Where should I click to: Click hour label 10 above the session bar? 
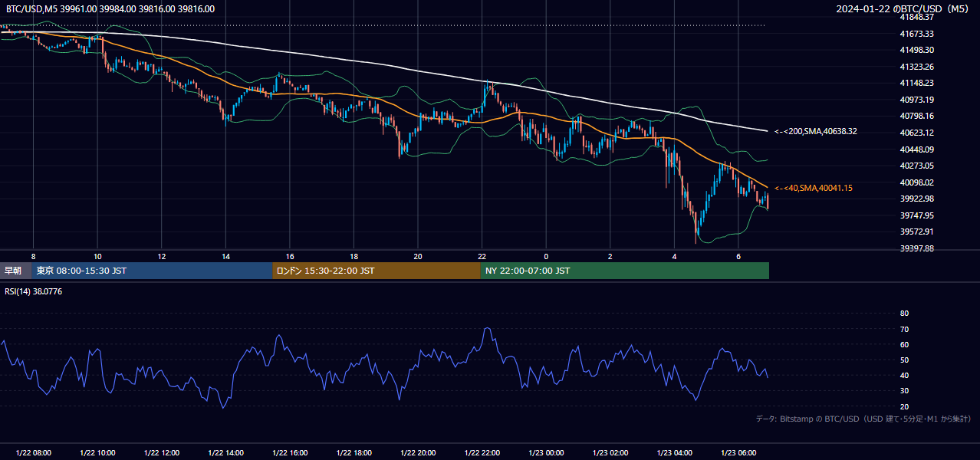[x=97, y=256]
